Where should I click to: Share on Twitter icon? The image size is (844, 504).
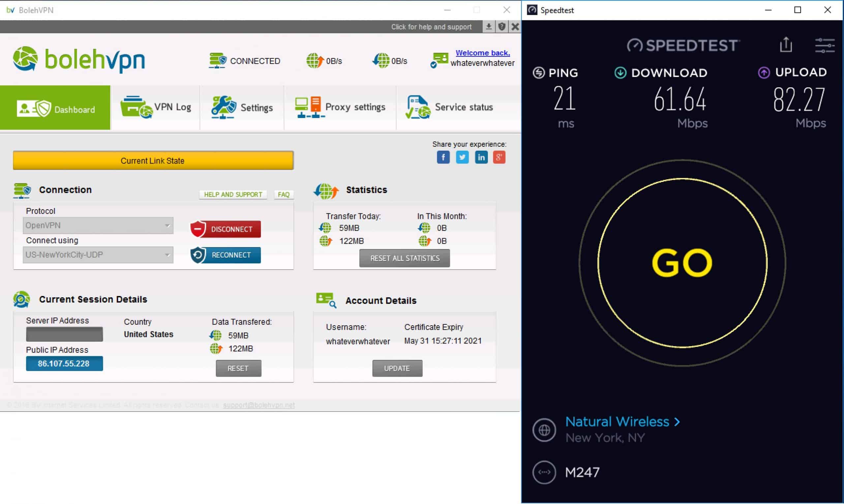pyautogui.click(x=462, y=157)
